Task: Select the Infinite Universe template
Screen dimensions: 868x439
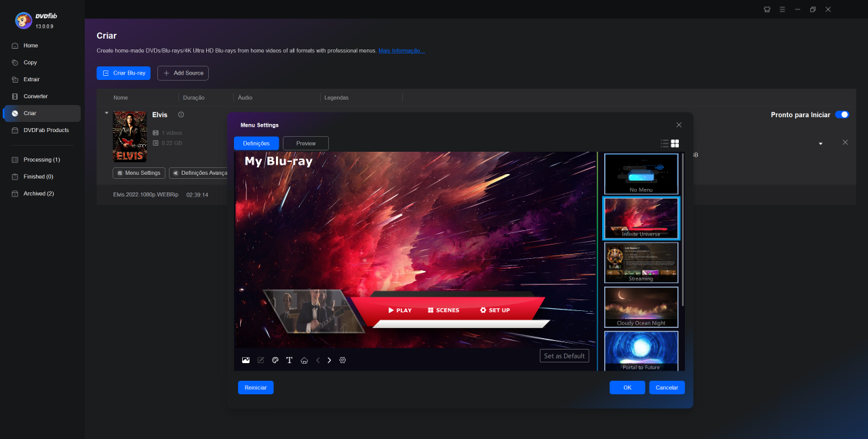Action: [x=641, y=218]
